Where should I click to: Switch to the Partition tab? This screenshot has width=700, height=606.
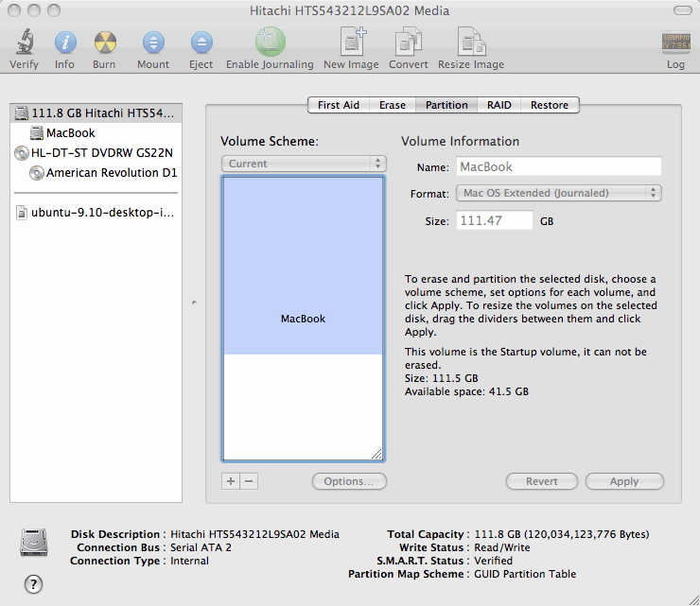coord(446,105)
